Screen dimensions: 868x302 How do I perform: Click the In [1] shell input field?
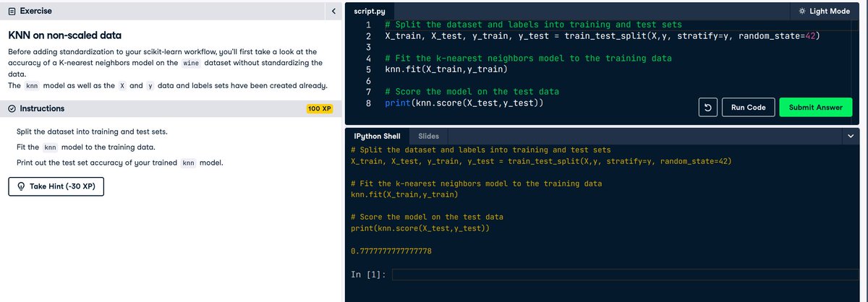click(626, 275)
